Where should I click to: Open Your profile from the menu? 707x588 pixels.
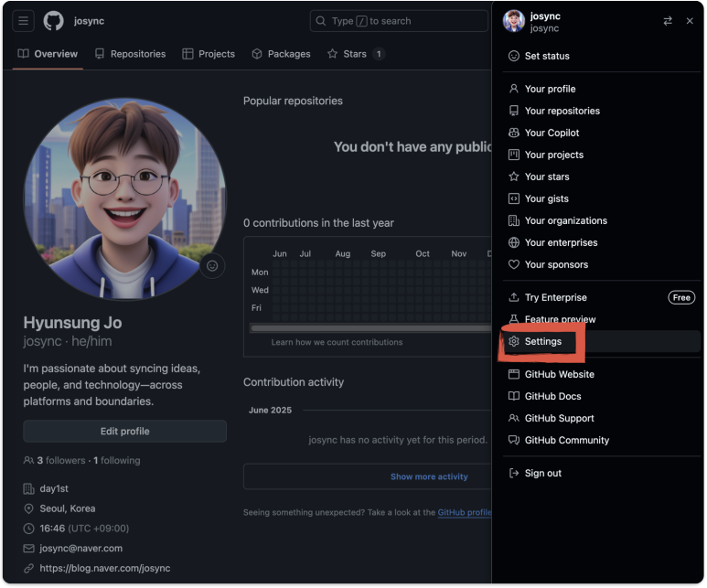[x=602, y=89]
